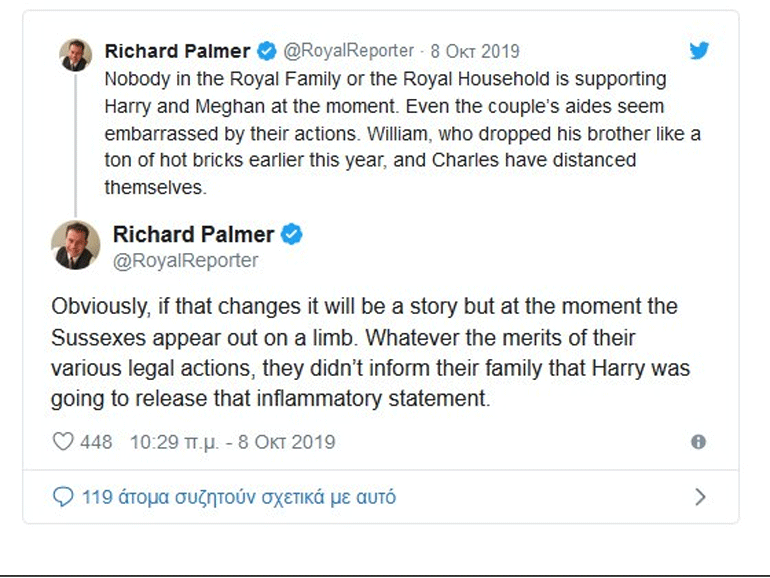770x578 pixels.
Task: Open the 8 Οκτ 2019 date link at top
Action: (x=475, y=51)
